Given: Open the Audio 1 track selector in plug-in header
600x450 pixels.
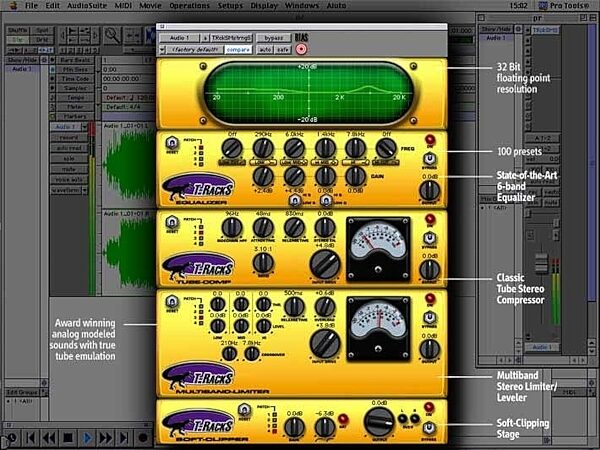Looking at the screenshot, I should point(179,38).
